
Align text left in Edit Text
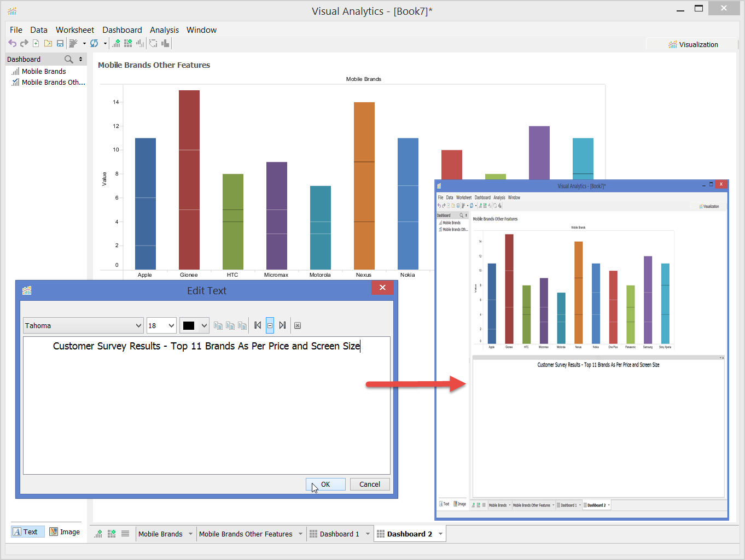point(258,325)
